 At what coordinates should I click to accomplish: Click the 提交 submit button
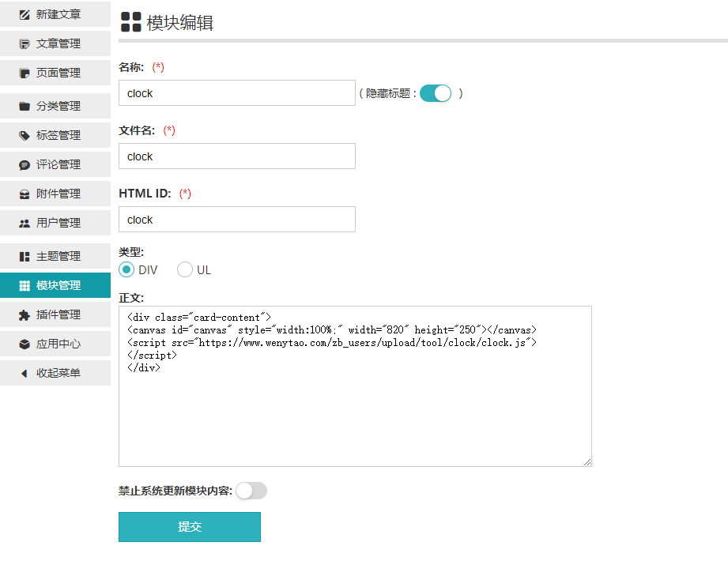(x=189, y=526)
